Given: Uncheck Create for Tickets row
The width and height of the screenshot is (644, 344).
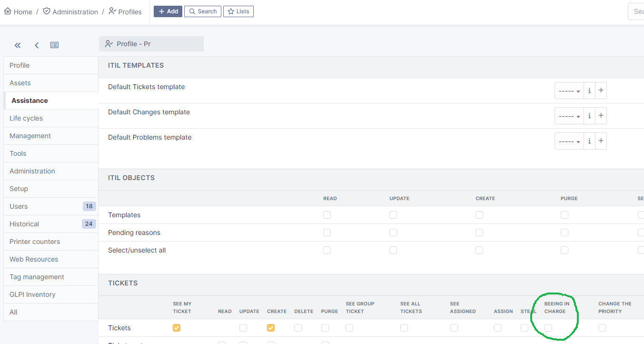Looking at the screenshot, I should pos(271,328).
